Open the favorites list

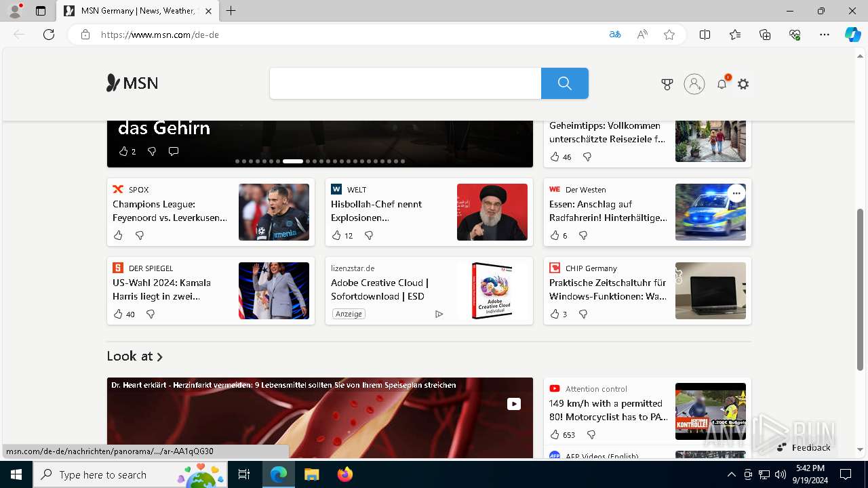735,35
